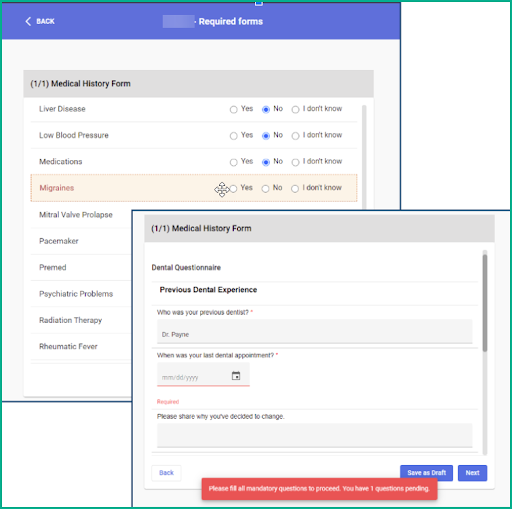Click the red mandatory questions error banner
This screenshot has width=512, height=509.
319,489
